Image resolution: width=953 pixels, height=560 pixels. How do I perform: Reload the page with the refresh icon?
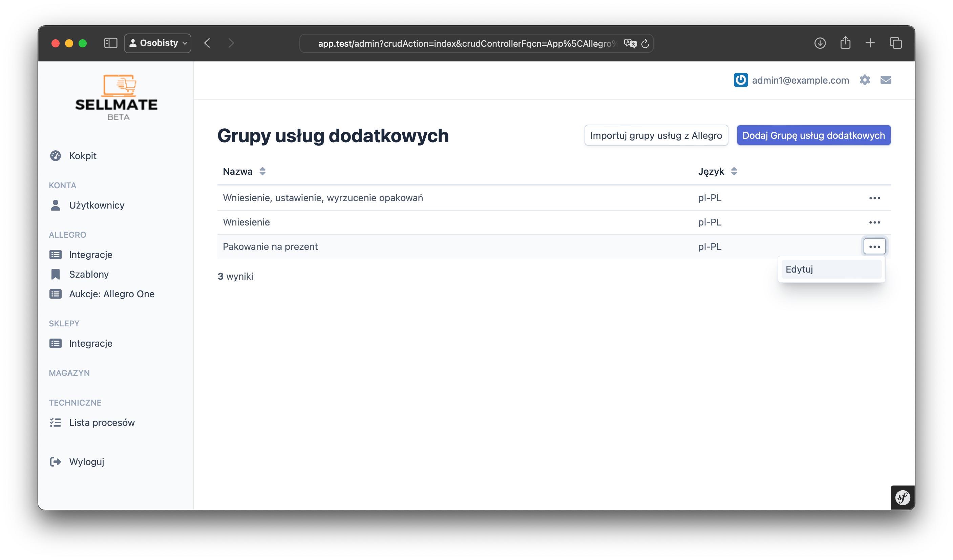tap(645, 43)
